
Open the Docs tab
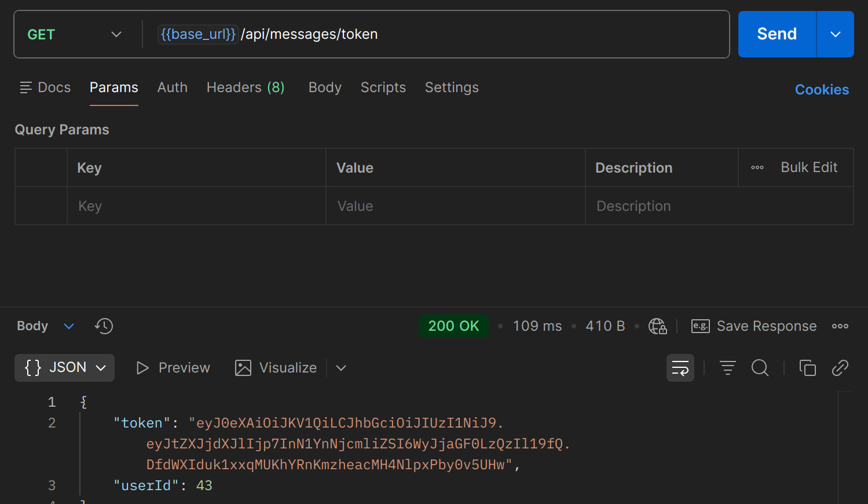(x=45, y=87)
